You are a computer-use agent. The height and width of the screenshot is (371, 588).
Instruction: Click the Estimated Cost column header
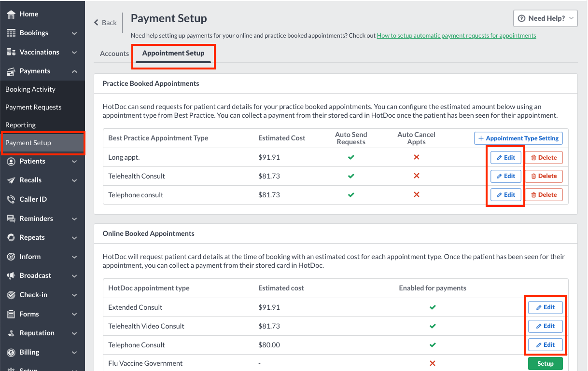pyautogui.click(x=281, y=138)
